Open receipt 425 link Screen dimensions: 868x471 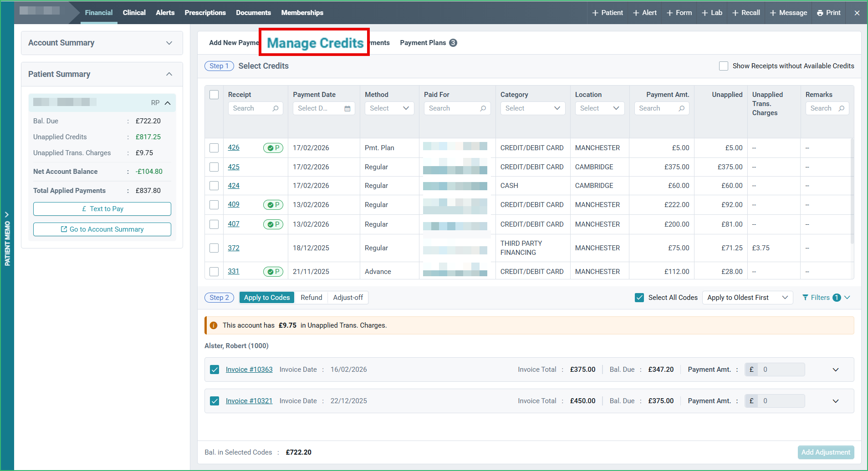point(234,167)
